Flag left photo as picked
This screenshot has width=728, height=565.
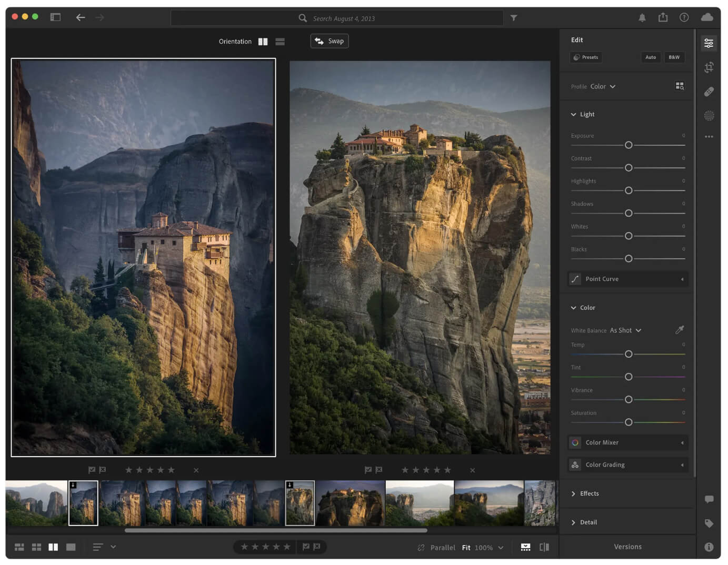pyautogui.click(x=92, y=470)
